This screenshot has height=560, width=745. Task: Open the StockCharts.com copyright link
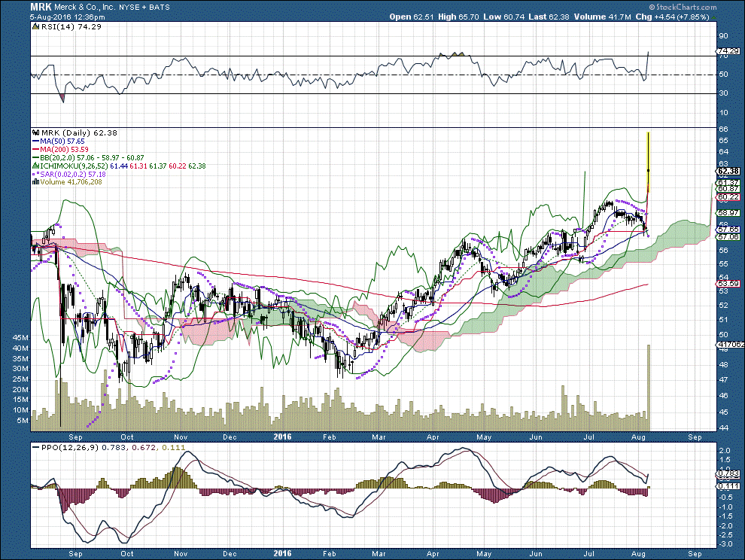[683, 7]
